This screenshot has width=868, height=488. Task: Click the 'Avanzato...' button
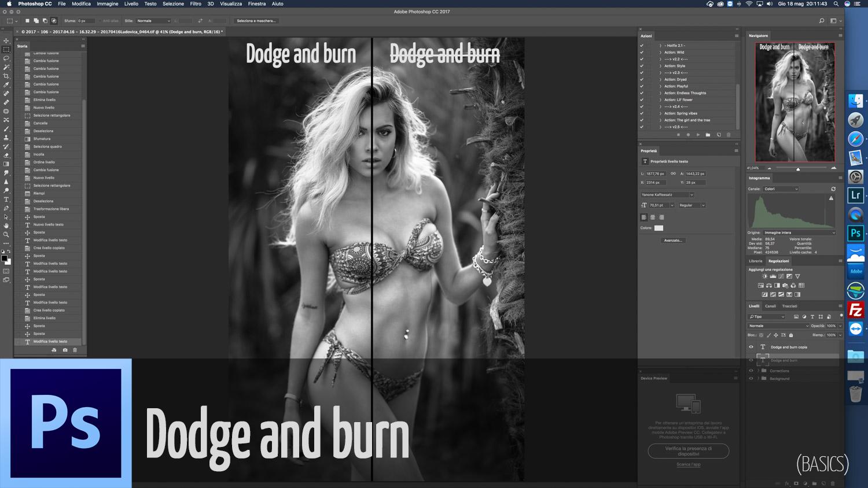[x=673, y=241]
